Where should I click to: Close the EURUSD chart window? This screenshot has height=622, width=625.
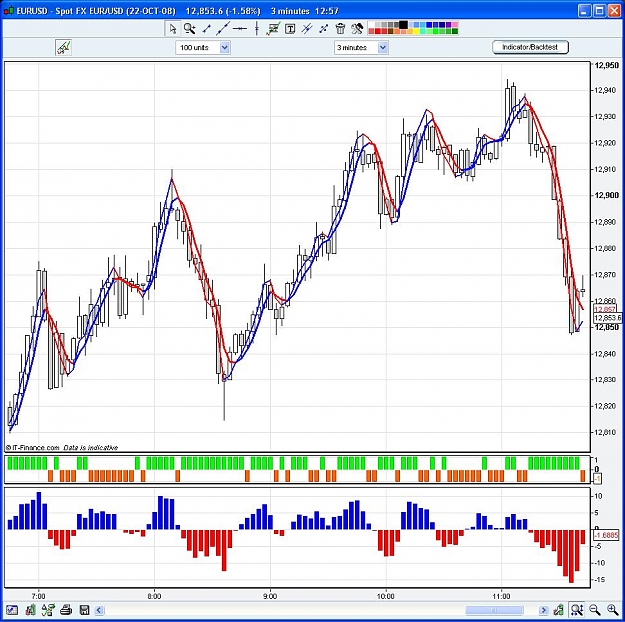click(614, 11)
